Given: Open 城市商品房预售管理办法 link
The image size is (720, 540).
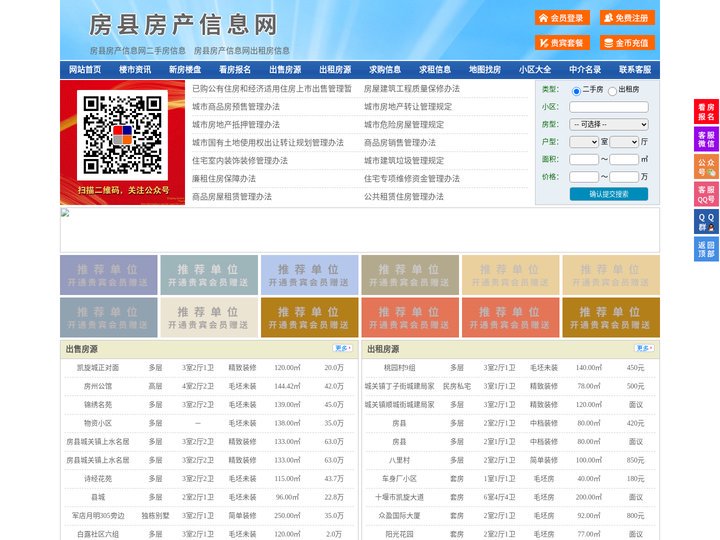Looking at the screenshot, I should [236, 107].
